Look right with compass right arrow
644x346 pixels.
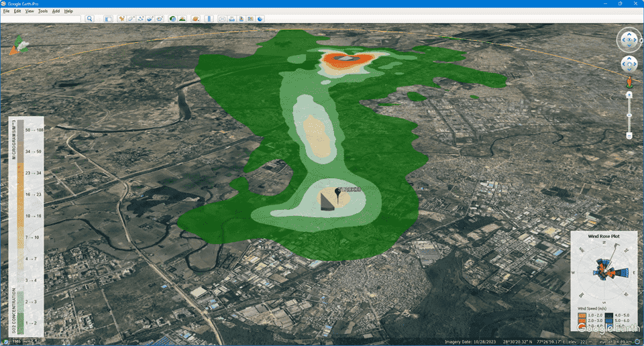click(x=635, y=40)
